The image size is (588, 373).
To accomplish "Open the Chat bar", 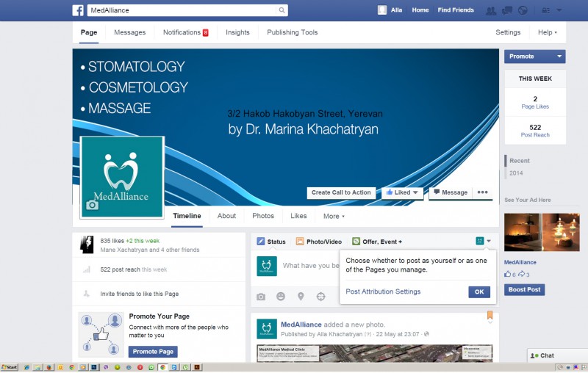I will (x=557, y=355).
